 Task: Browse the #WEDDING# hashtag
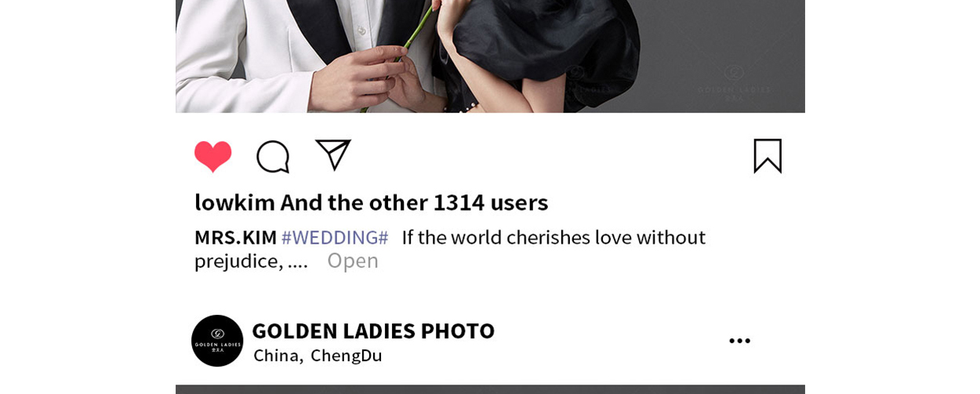[335, 237]
